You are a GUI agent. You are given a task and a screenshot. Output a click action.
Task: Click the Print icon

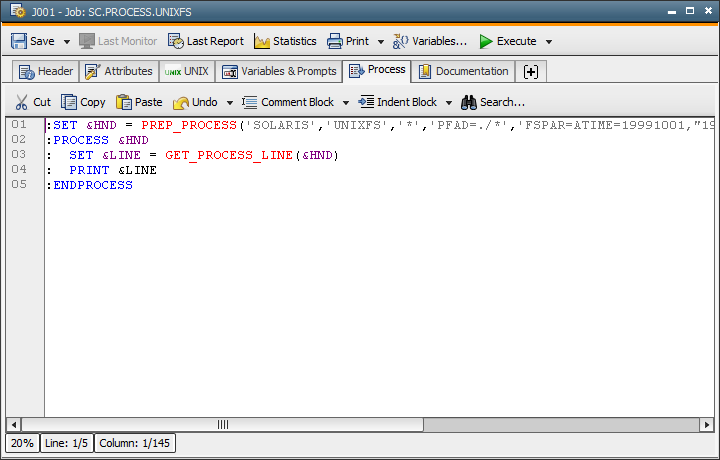(334, 41)
